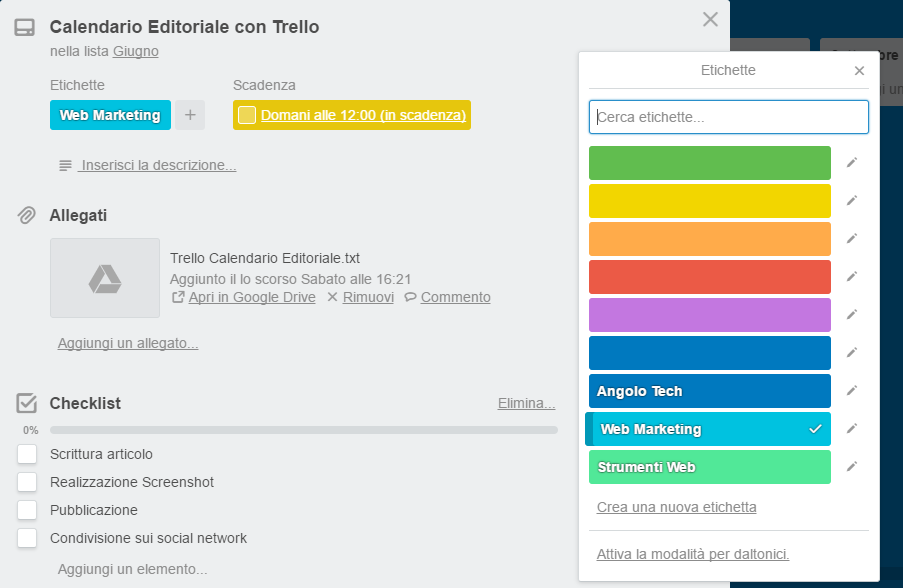Click Elimina checklist link
Image resolution: width=903 pixels, height=588 pixels.
tap(526, 403)
